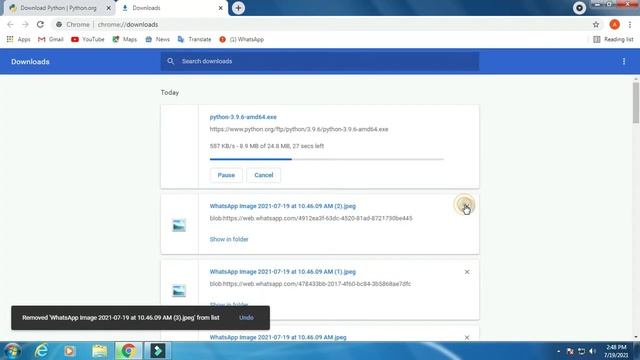Image resolution: width=640 pixels, height=360 pixels.
Task: Open File Explorer from taskbar
Action: [99, 351]
